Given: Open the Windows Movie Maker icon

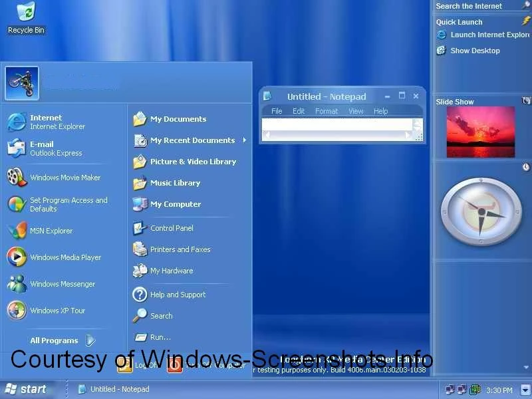Looking at the screenshot, I should [16, 177].
